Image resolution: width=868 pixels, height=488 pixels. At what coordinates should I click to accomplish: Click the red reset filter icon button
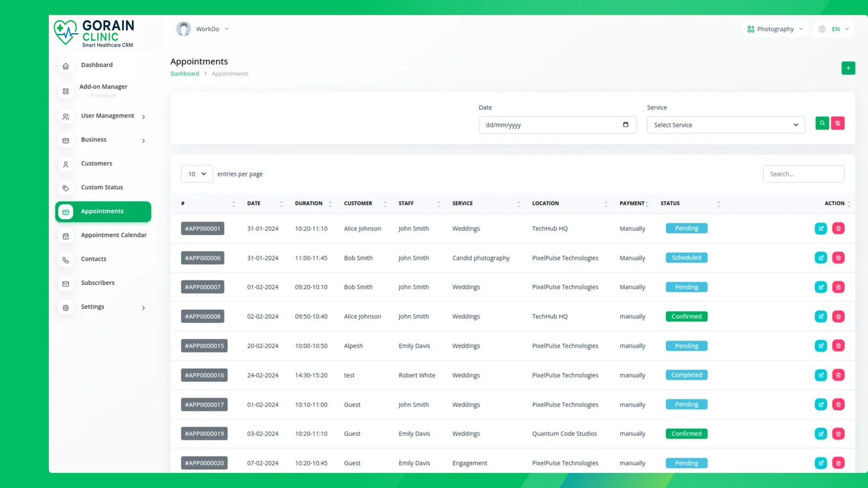(838, 124)
